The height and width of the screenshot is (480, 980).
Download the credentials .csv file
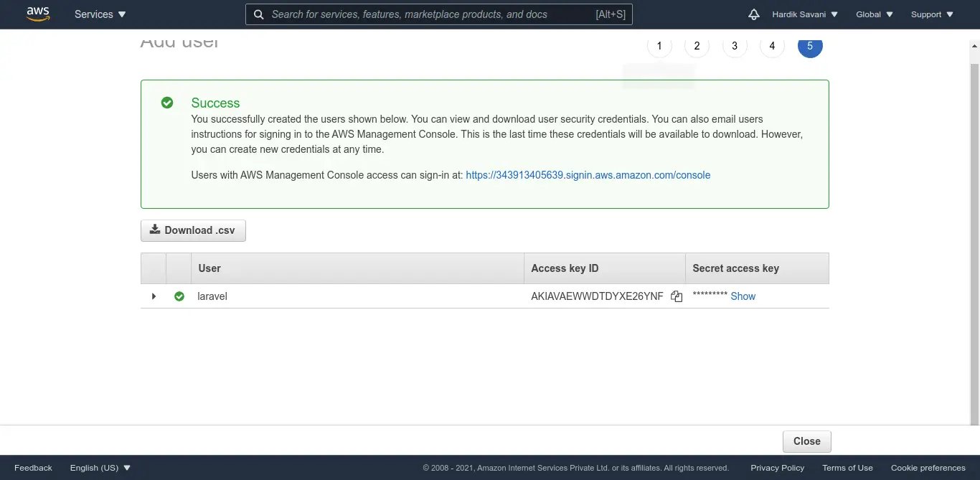[193, 230]
